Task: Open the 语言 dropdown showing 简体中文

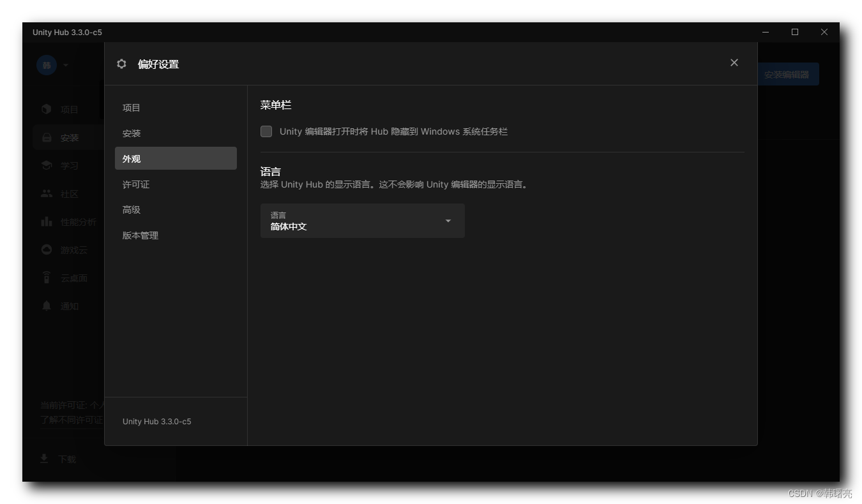Action: tap(362, 221)
